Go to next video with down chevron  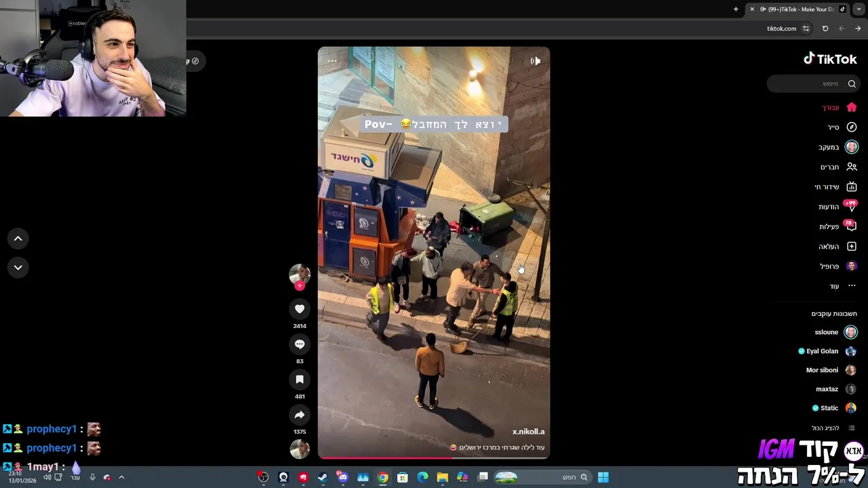coord(18,267)
